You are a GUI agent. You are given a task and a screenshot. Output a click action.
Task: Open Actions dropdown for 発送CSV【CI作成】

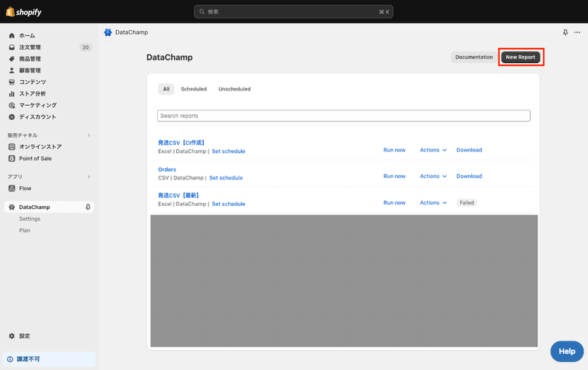click(433, 150)
